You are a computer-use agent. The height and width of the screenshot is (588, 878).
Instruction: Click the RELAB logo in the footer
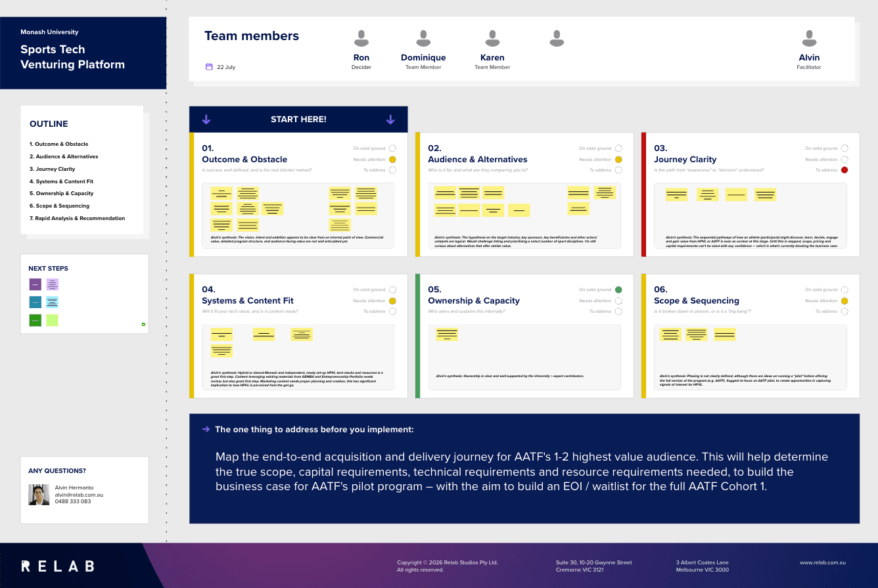(58, 566)
